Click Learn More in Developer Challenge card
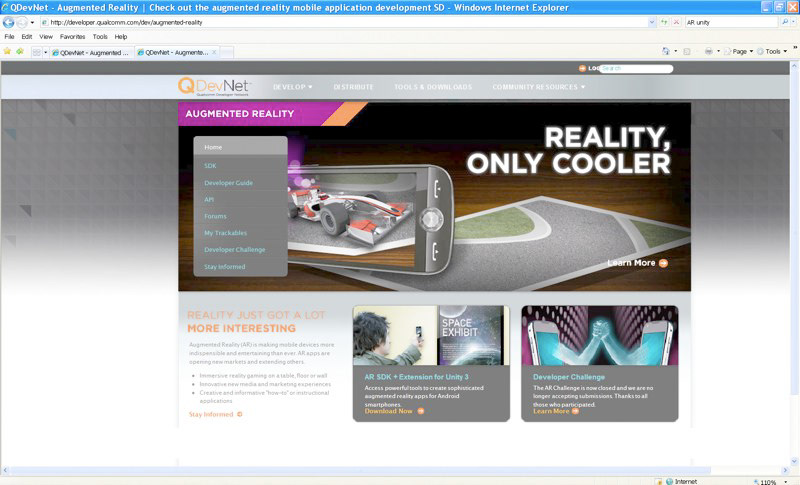 [551, 411]
